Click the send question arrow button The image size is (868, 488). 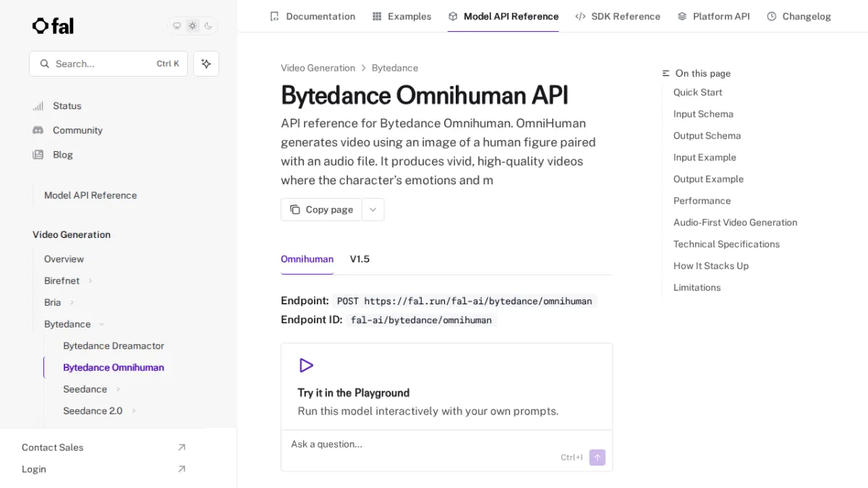[597, 458]
